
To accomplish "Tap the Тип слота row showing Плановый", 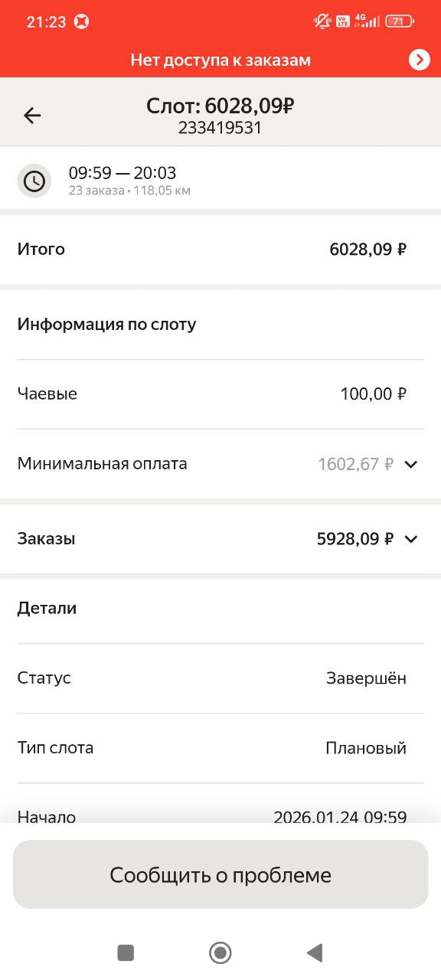I will (x=220, y=747).
